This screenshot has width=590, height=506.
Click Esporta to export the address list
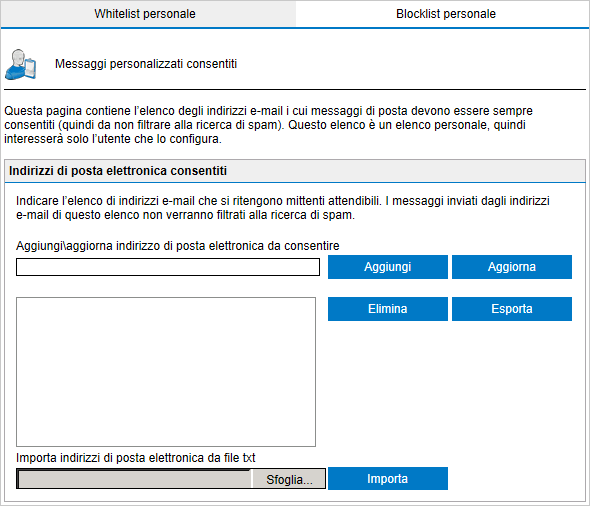point(512,309)
